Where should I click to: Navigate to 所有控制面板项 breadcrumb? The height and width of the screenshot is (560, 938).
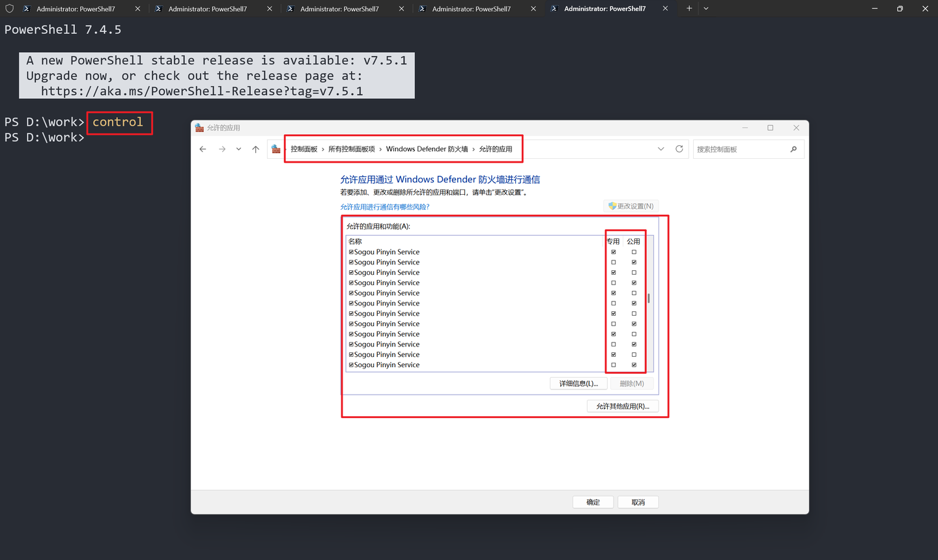point(352,149)
